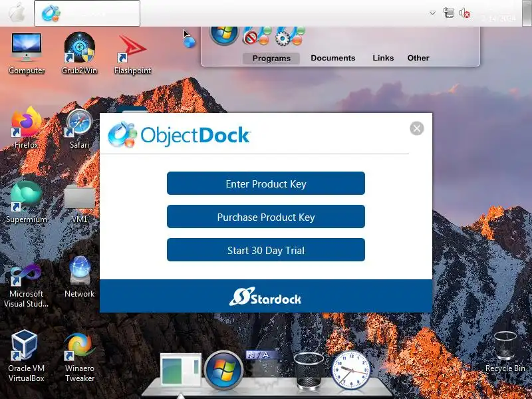Open the Documents tab in tabbed dock
This screenshot has height=399, width=532.
pyautogui.click(x=333, y=58)
